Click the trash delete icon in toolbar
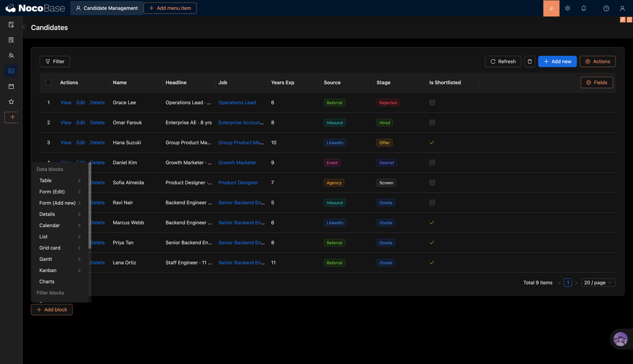Screen dimensions: 633x364 click(x=530, y=61)
